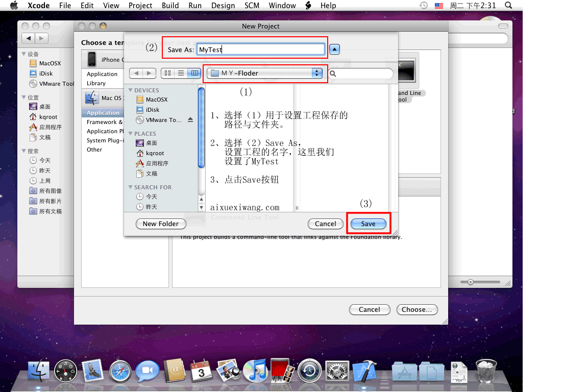The image size is (588, 392).
Task: Choose kqroot home folder in save dialog
Action: pyautogui.click(x=155, y=153)
